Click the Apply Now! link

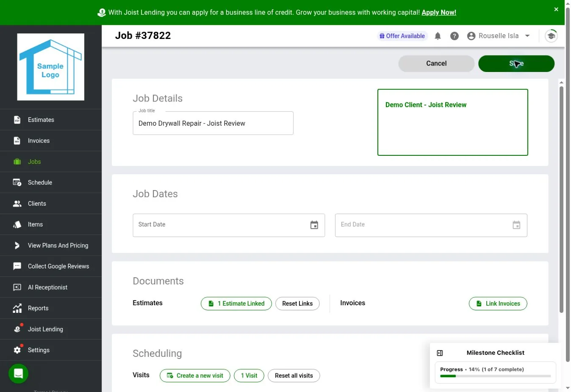tap(439, 12)
